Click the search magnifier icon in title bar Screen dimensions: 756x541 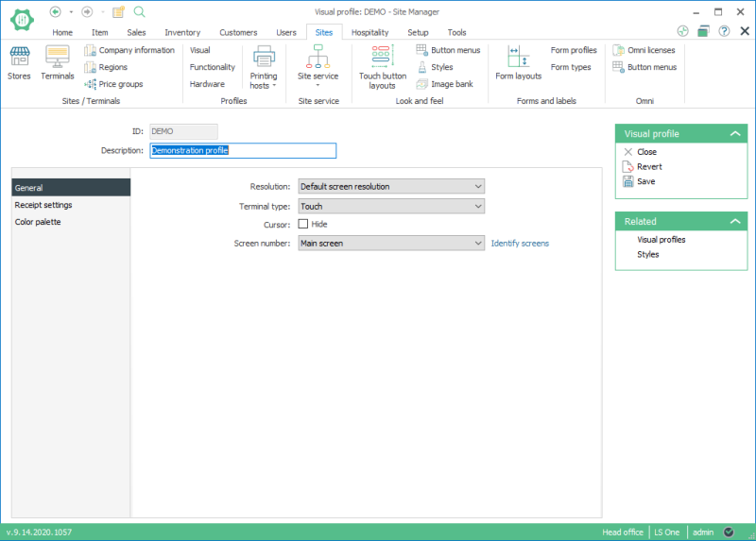point(139,11)
